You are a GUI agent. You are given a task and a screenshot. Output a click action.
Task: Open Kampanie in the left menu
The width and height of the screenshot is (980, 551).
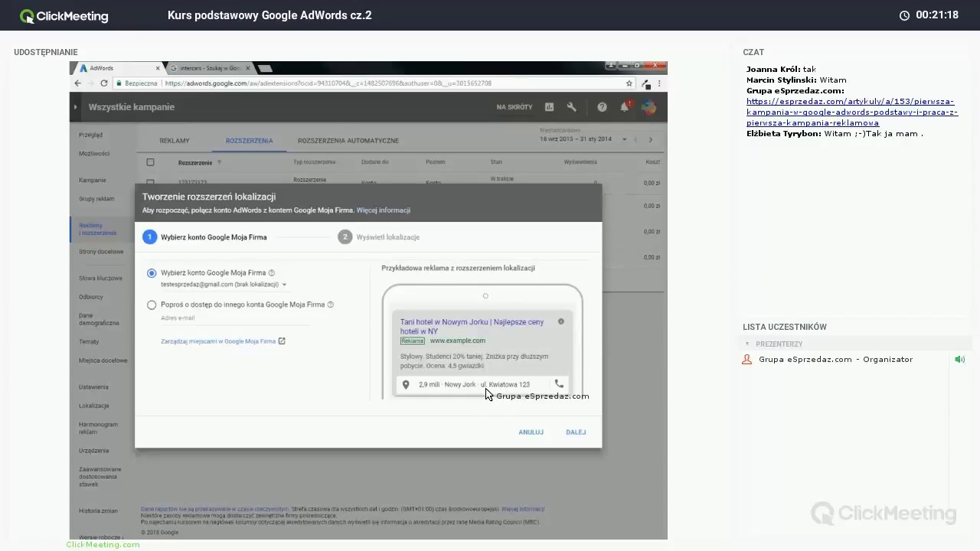(x=93, y=181)
